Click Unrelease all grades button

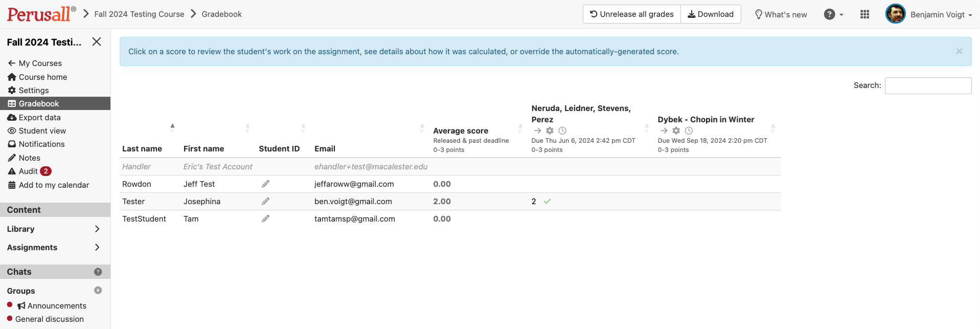pos(631,14)
